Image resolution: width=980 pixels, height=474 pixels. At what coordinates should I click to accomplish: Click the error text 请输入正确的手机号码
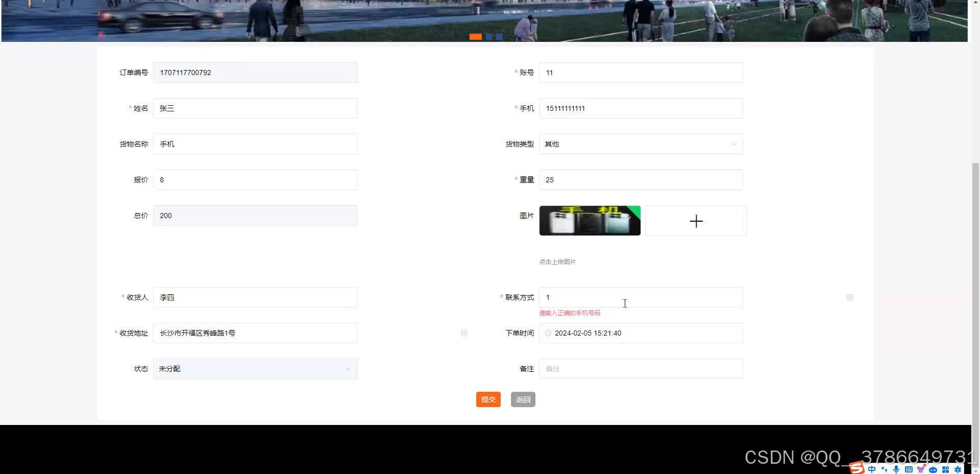pyautogui.click(x=570, y=313)
